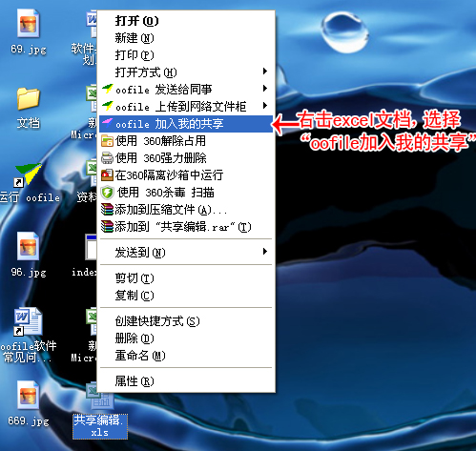Choose 新建(N) in the context menu
Screen dimensions: 476x451
click(186, 38)
